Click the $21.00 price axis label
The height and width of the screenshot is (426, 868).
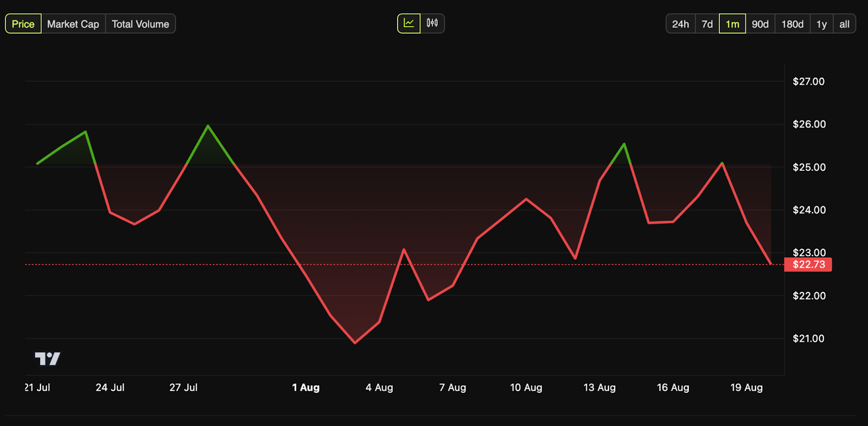[809, 338]
